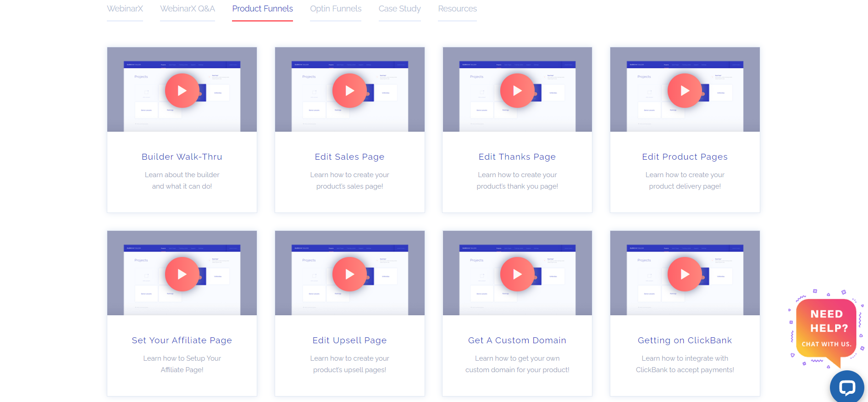The image size is (868, 402).
Task: Play the Set Your Affiliate Page video
Action: tap(182, 274)
